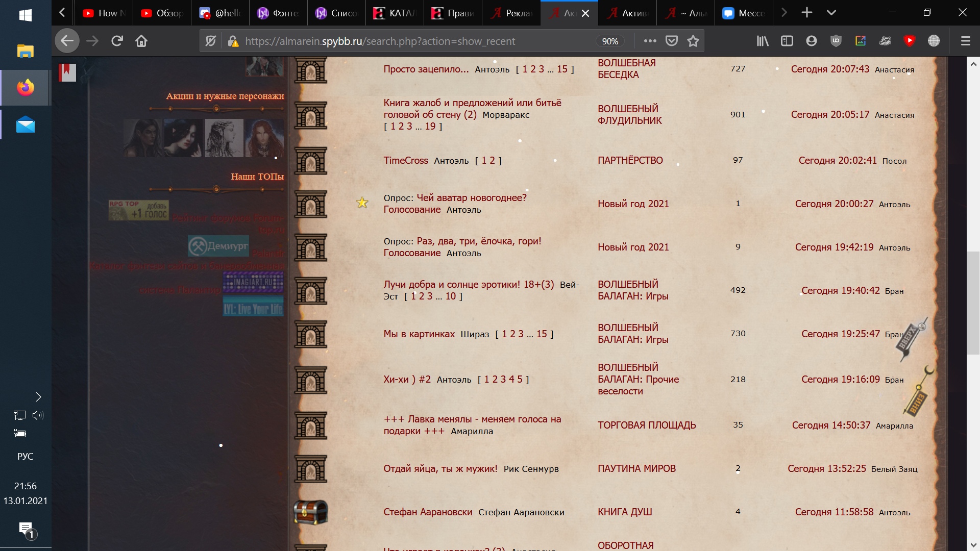
Task: Open Firefox account avatar icon
Action: 811,41
